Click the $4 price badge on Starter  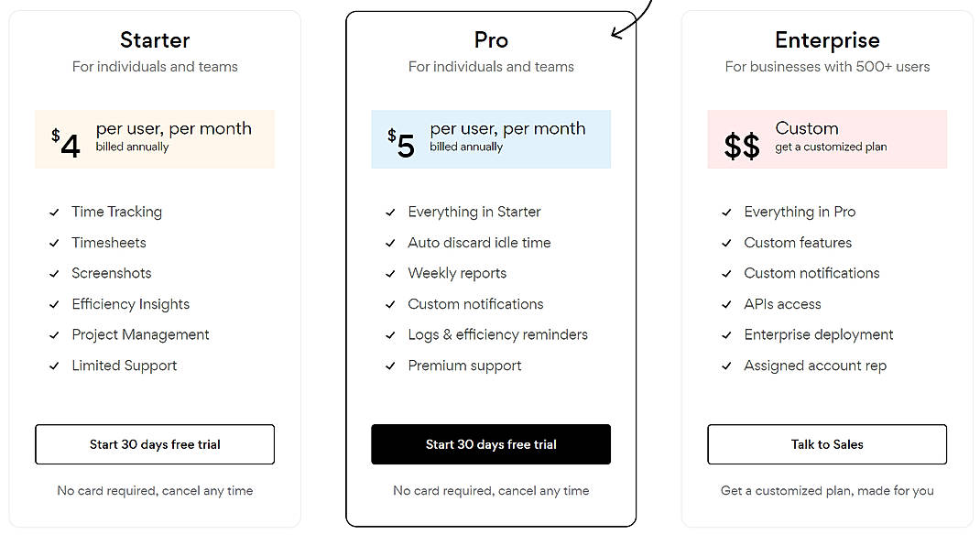pyautogui.click(x=154, y=139)
